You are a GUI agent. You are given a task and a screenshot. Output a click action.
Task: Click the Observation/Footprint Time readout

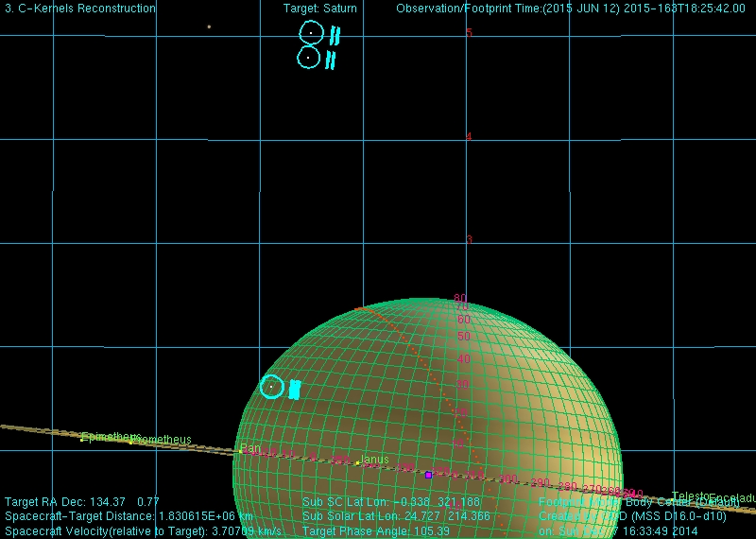tap(571, 9)
